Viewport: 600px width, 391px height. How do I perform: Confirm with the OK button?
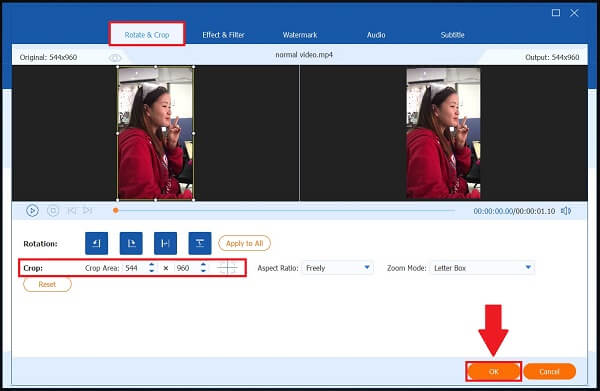point(494,371)
